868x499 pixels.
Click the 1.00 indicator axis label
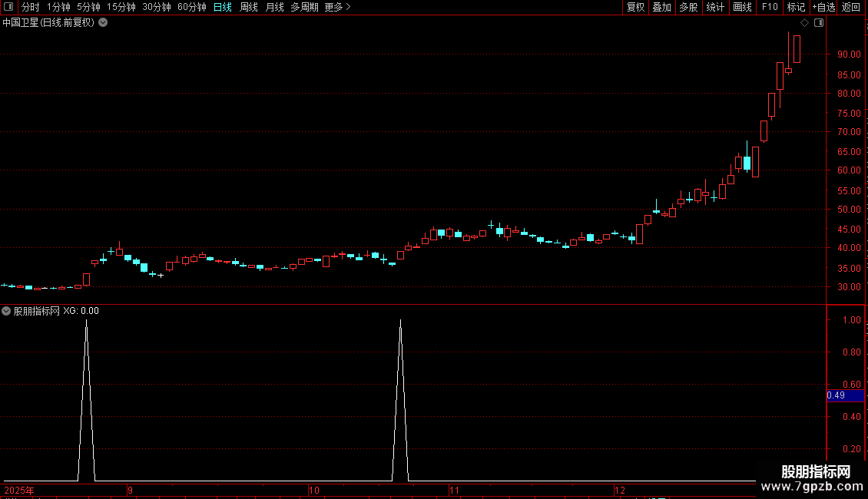pos(851,320)
